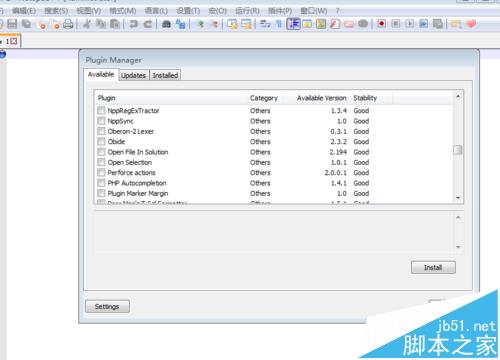Image resolution: width=500 pixels, height=360 pixels.
Task: Click the Save Recorded Macro icon
Action: click(438, 24)
